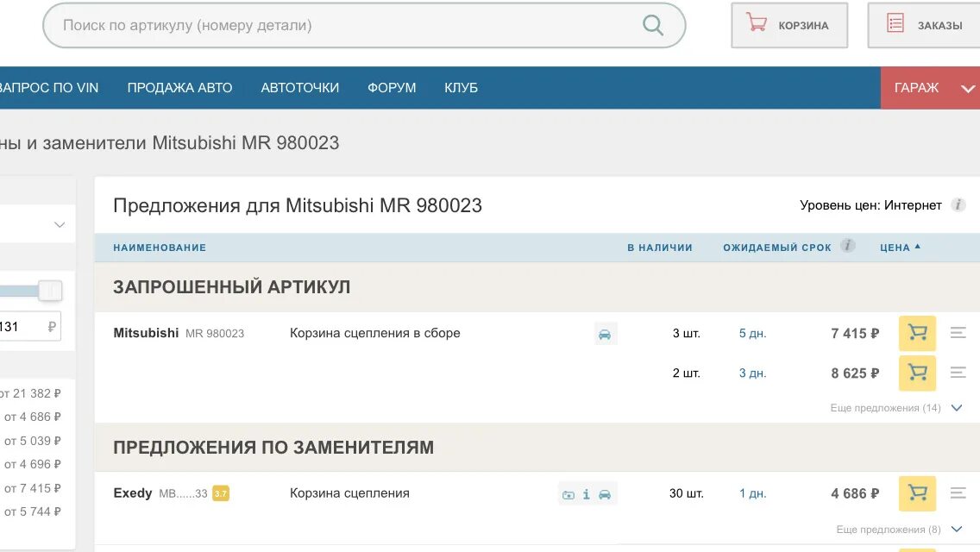The width and height of the screenshot is (980, 552).
Task: Add 7 415 ₽ Mitsubishi offer to cart
Action: point(917,333)
